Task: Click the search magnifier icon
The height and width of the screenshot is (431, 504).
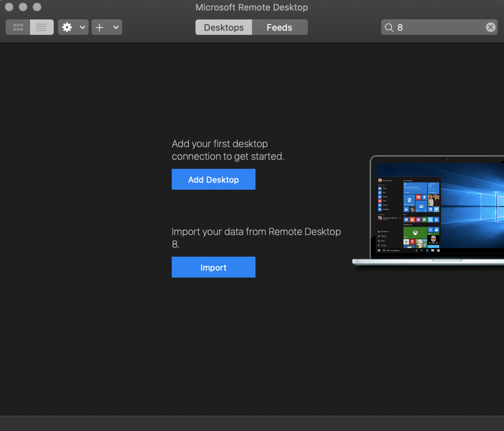Action: (x=389, y=28)
